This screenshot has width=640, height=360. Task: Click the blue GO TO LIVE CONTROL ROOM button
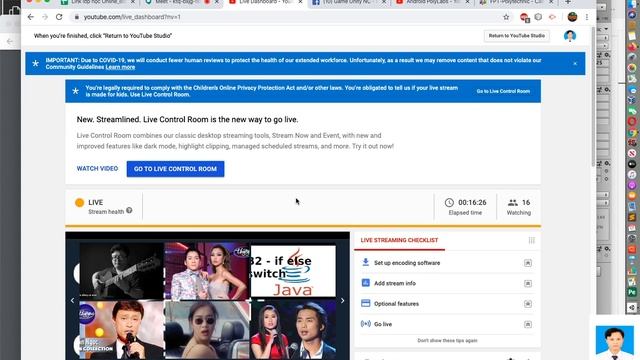(175, 169)
